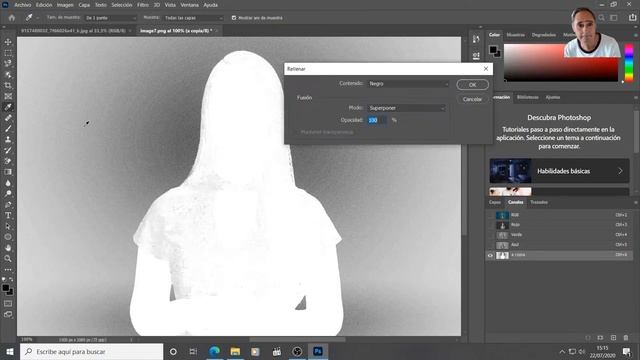Open the Modo dropdown showing Superponer
Image resolution: width=640 pixels, height=360 pixels.
407,108
